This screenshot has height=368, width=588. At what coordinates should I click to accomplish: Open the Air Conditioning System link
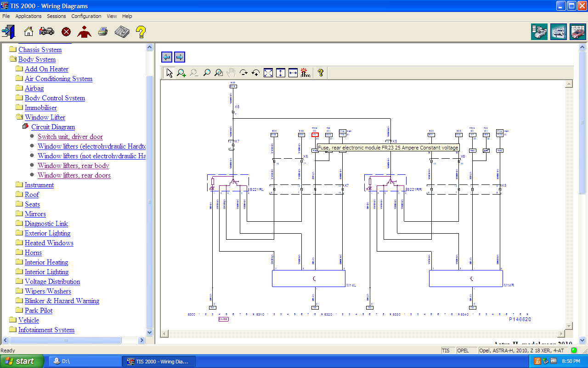[x=58, y=79]
